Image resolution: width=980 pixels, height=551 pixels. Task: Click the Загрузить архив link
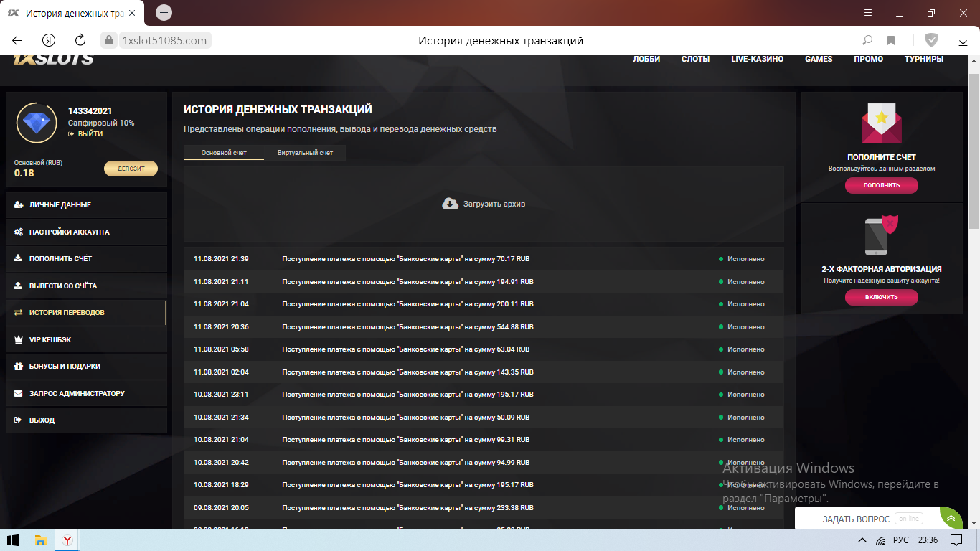[494, 204]
